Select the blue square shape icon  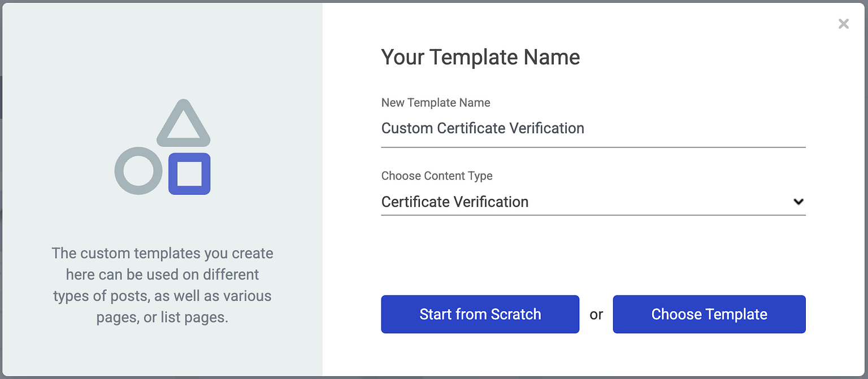[189, 175]
